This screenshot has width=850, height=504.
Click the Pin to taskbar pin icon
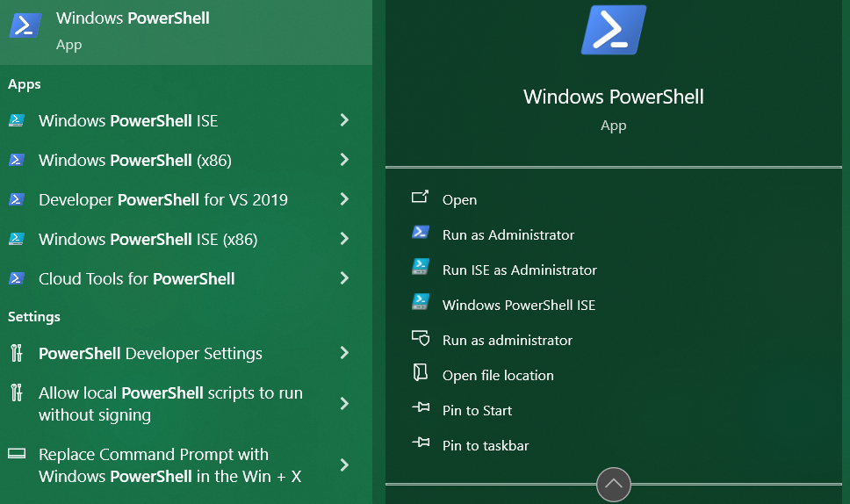(x=421, y=443)
